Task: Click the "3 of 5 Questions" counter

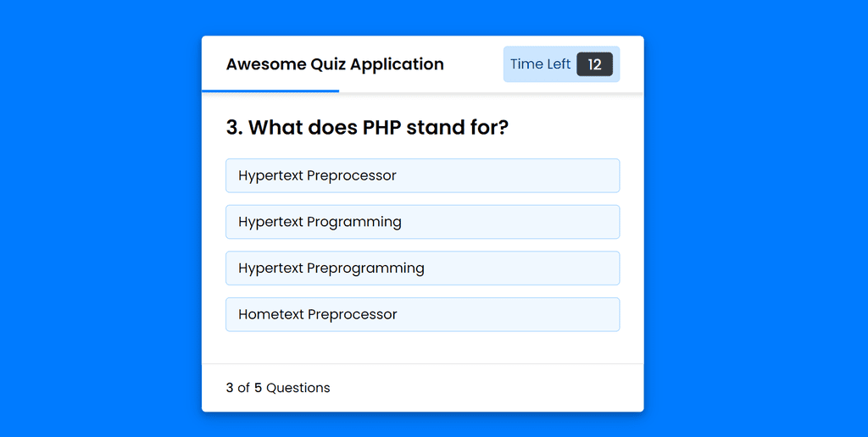Action: (278, 388)
